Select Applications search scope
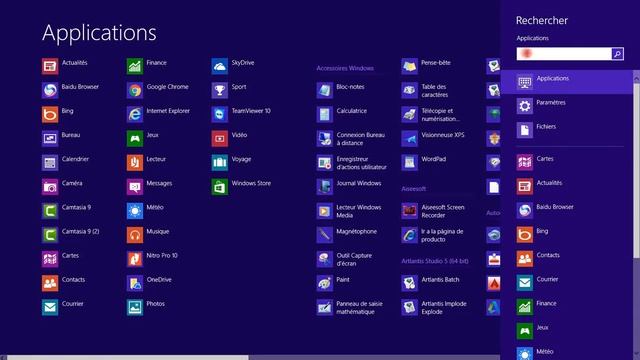This screenshot has width=640, height=360. point(567,82)
